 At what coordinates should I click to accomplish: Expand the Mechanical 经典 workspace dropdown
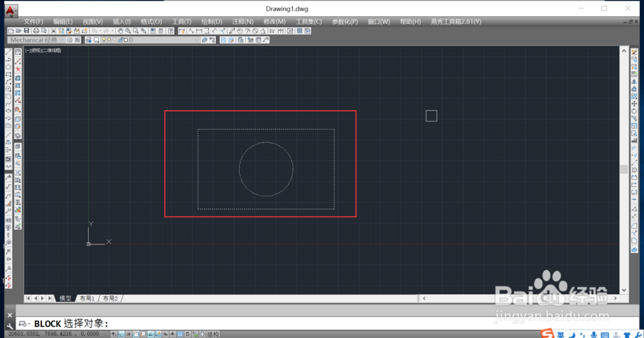62,40
